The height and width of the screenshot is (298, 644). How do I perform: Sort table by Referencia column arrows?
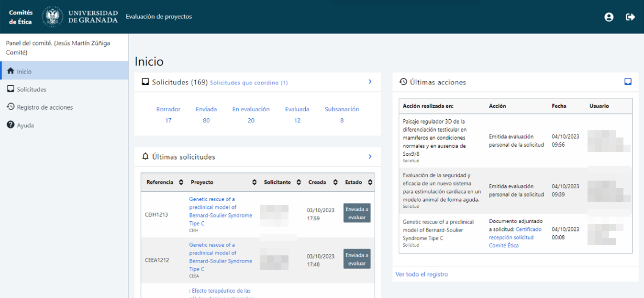pos(181,182)
